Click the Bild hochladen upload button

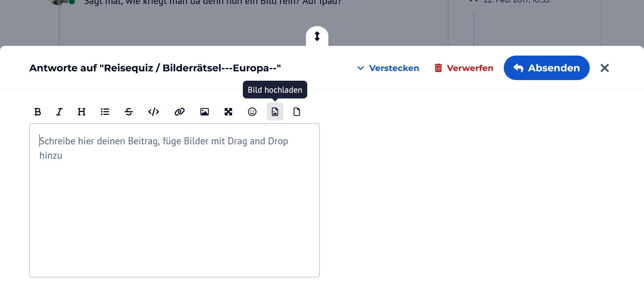(275, 112)
